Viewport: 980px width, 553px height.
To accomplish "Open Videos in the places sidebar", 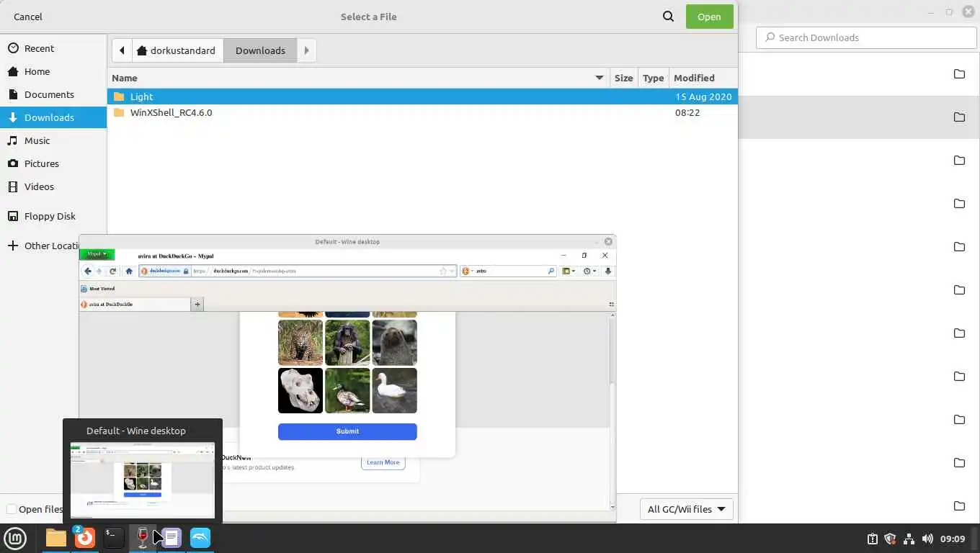I will pyautogui.click(x=53, y=186).
